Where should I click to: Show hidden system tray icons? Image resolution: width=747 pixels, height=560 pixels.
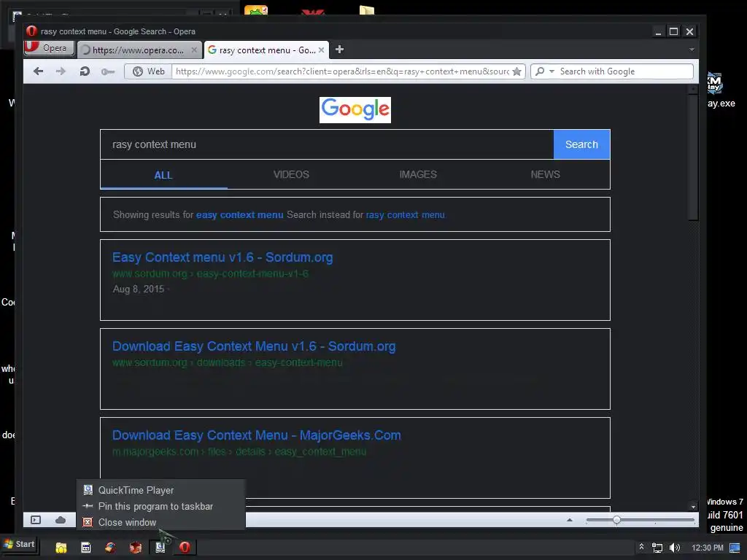(641, 547)
